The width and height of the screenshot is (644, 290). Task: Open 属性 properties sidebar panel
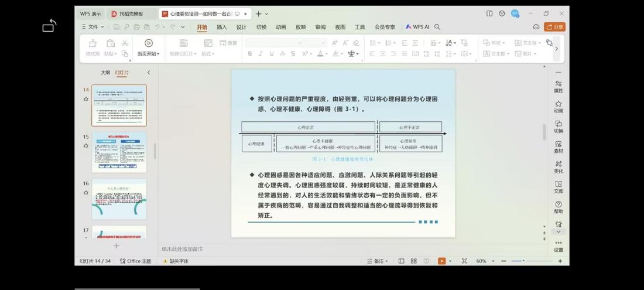[x=559, y=87]
